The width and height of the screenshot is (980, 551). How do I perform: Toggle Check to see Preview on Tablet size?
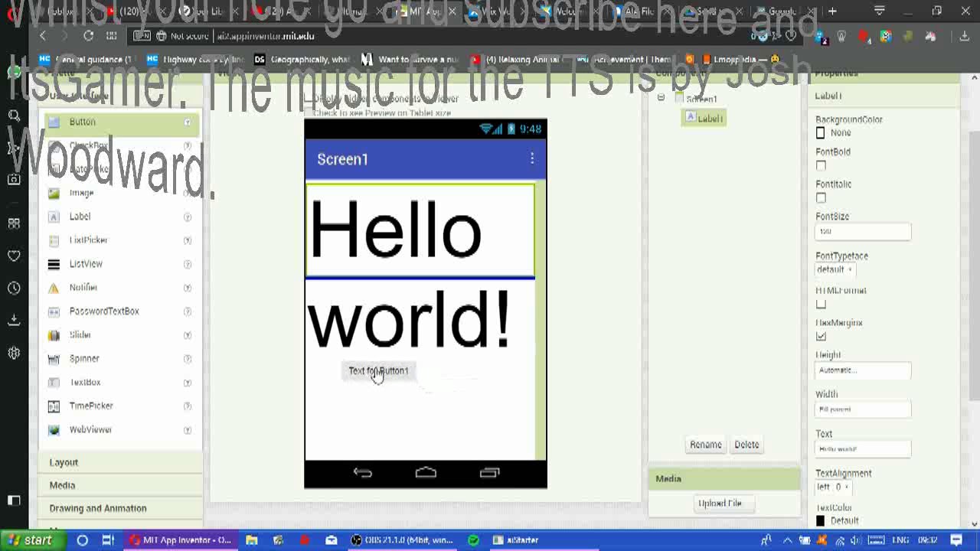[x=309, y=113]
